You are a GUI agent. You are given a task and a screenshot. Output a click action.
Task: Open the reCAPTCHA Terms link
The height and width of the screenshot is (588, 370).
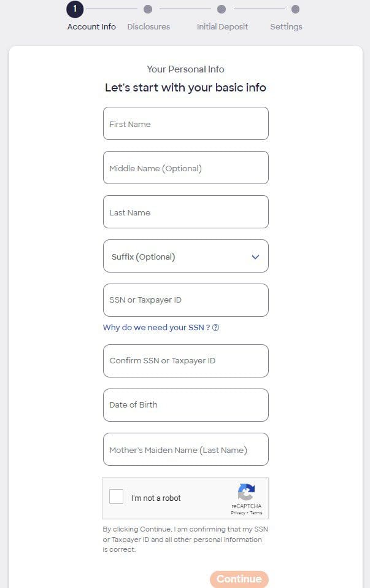[256, 513]
